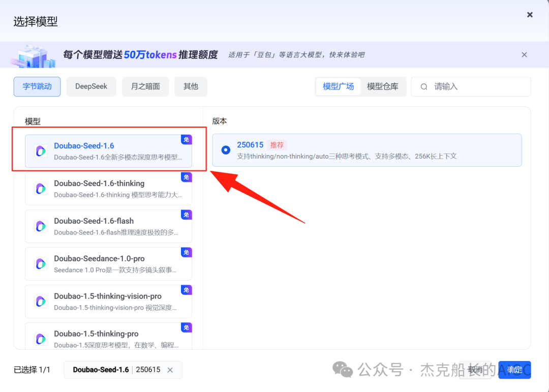The width and height of the screenshot is (549, 392).
Task: Click the Doubao-Seedance-1.0-pro logo icon
Action: pos(41,264)
